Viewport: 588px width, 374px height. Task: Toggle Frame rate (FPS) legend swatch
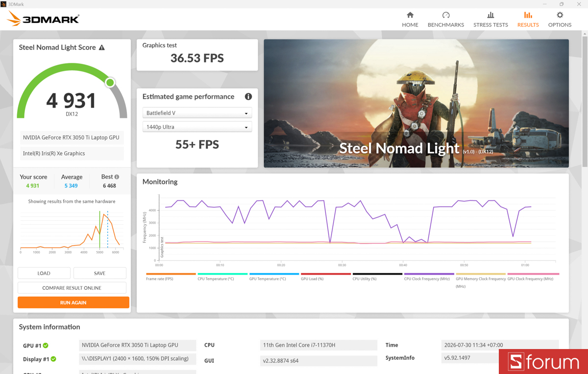pos(171,274)
